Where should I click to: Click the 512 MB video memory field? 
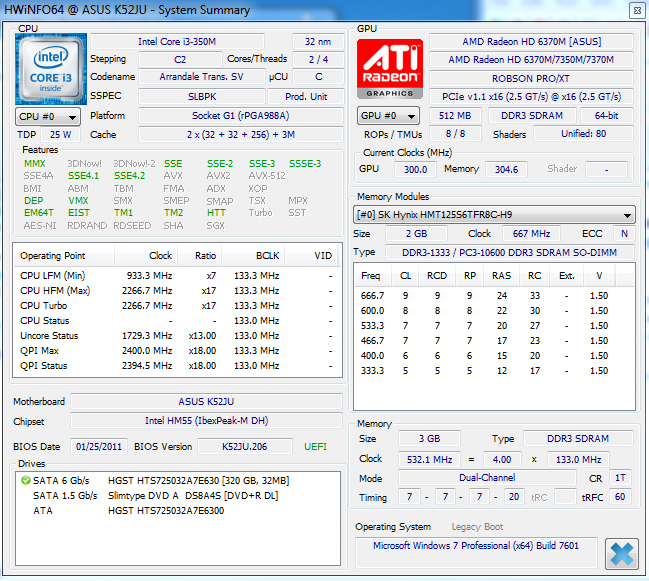pos(455,115)
